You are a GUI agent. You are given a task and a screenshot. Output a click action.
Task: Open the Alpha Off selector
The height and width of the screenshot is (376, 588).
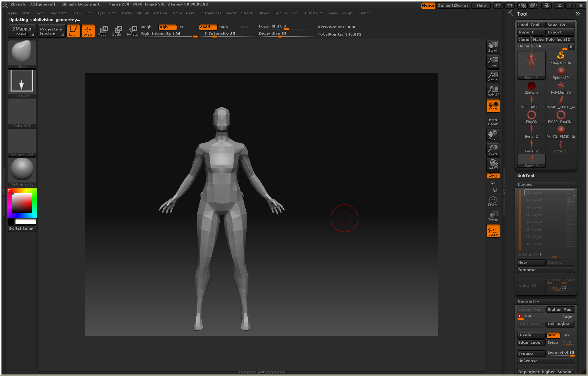[x=22, y=113]
